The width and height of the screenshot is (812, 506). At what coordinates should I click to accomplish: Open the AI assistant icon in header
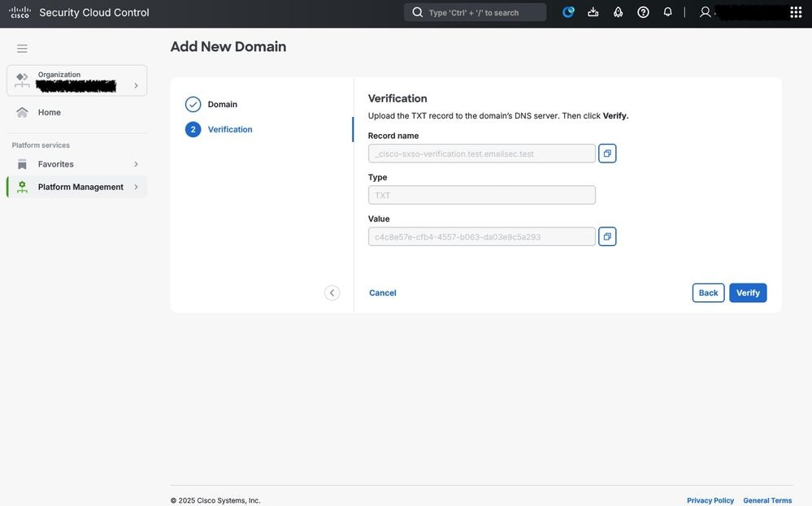click(x=568, y=12)
